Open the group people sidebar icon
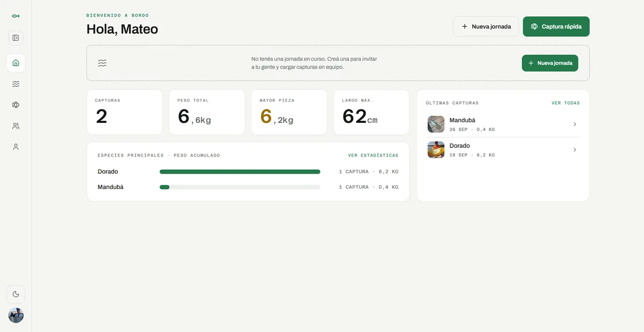 click(16, 126)
